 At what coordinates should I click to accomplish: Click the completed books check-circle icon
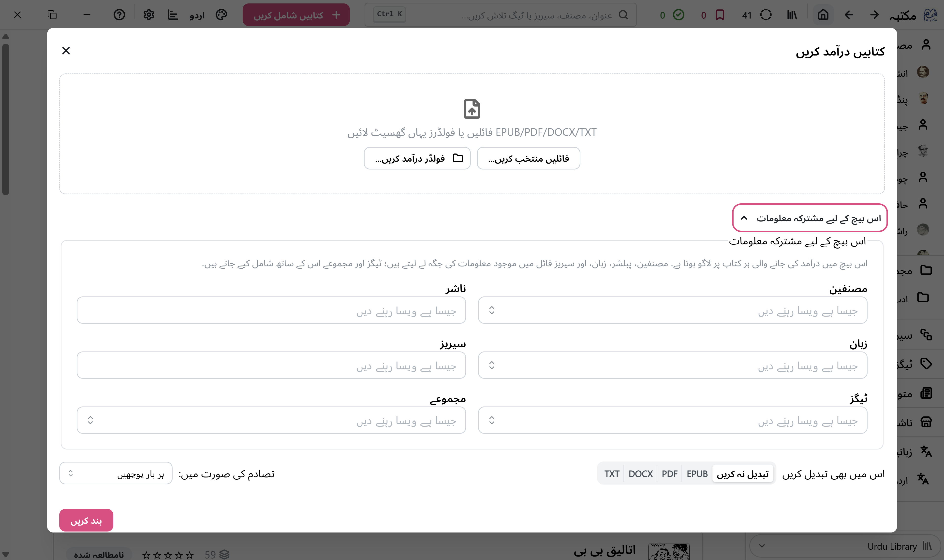tap(678, 15)
